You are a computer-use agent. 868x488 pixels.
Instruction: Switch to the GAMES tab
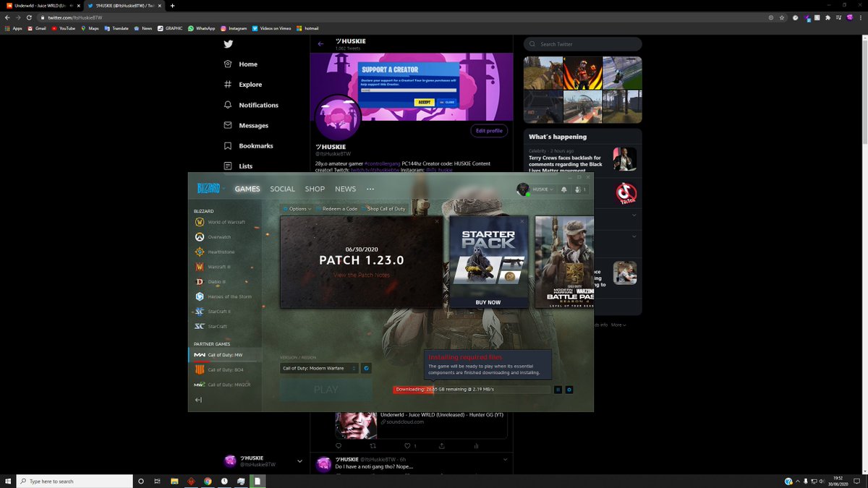pyautogui.click(x=247, y=189)
